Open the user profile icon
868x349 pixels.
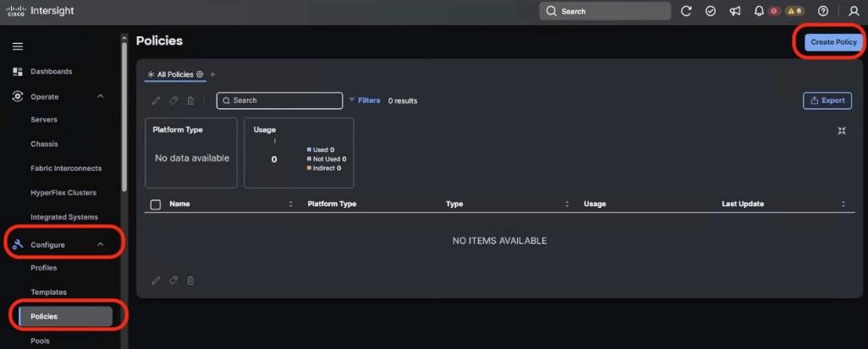[x=854, y=11]
